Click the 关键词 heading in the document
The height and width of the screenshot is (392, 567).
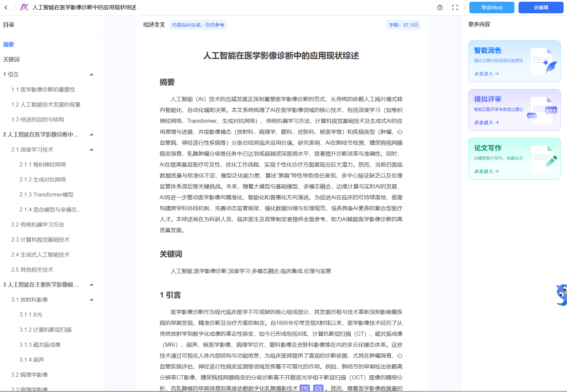[171, 254]
